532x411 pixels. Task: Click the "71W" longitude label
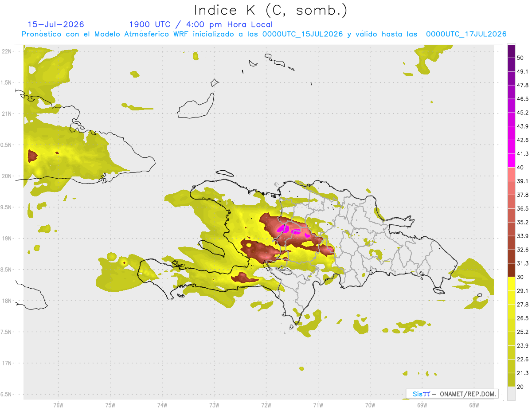click(x=318, y=405)
